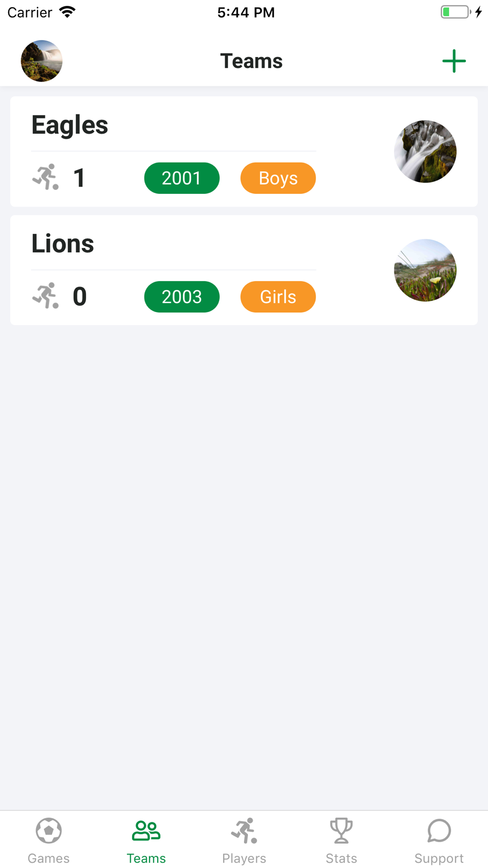Screen dimensions: 488x868
Task: Open the Support chat bubble icon
Action: 439,830
